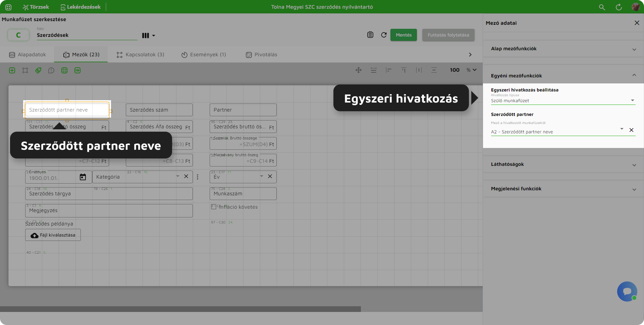This screenshot has height=325, width=644.
Task: Select the Megjegyzés field
Action: click(109, 210)
